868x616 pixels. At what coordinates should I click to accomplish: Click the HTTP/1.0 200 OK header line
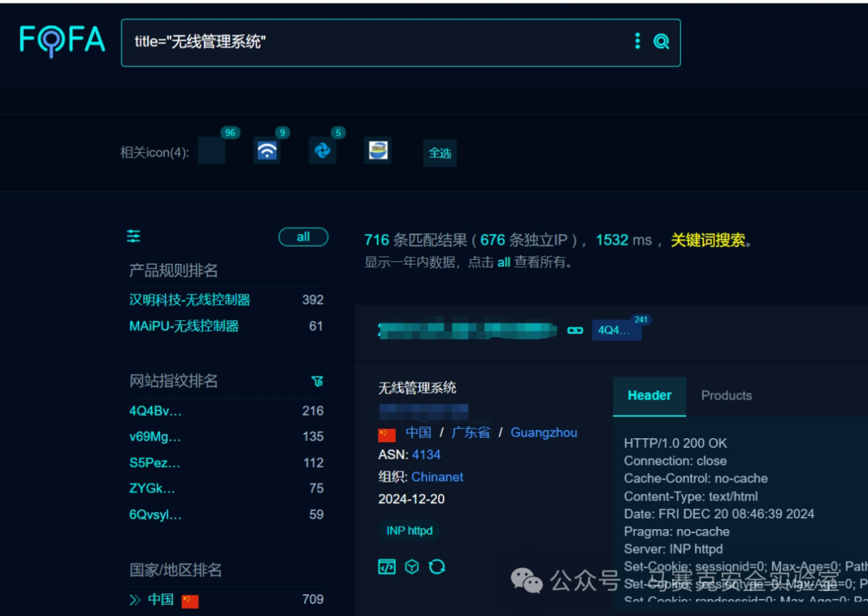[x=675, y=443]
